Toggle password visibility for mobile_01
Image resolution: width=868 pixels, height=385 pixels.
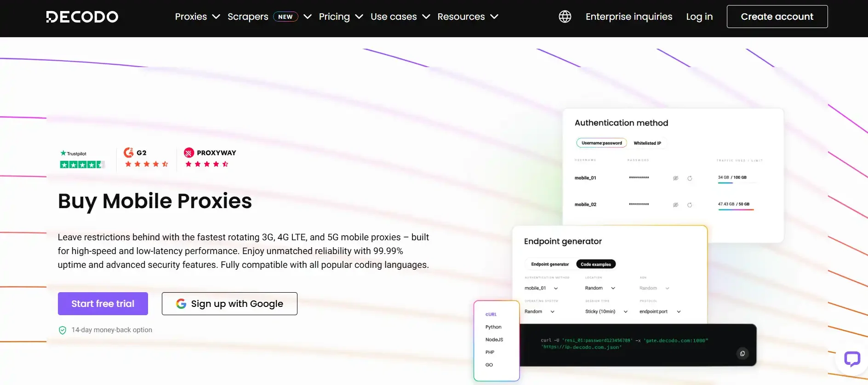(x=675, y=178)
